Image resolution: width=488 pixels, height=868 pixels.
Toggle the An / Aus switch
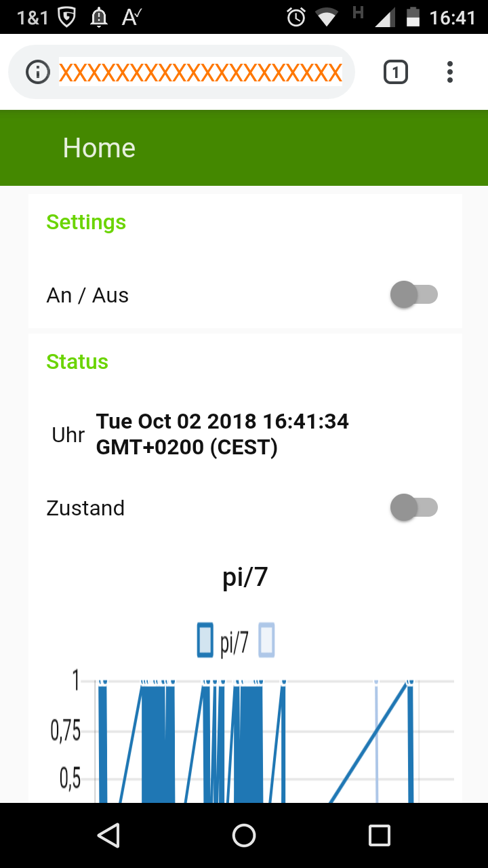click(414, 295)
